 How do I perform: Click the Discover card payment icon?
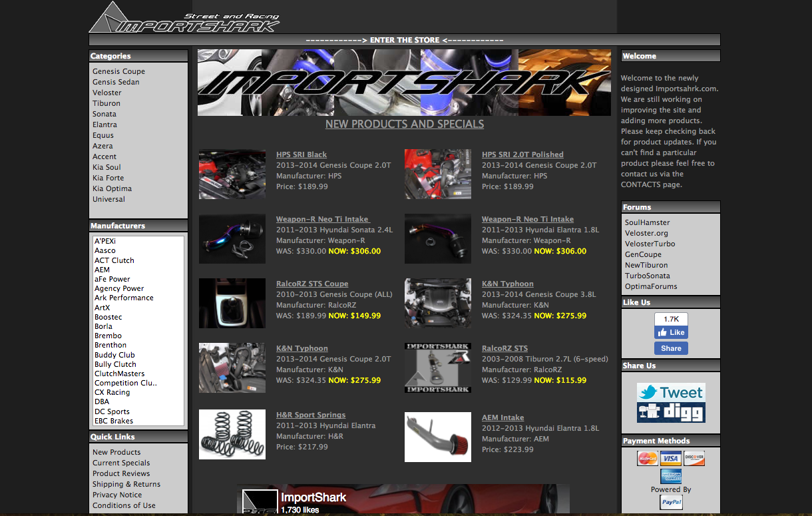[694, 458]
